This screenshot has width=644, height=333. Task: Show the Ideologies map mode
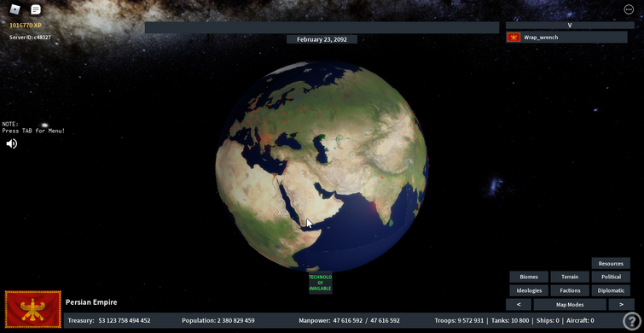click(529, 290)
